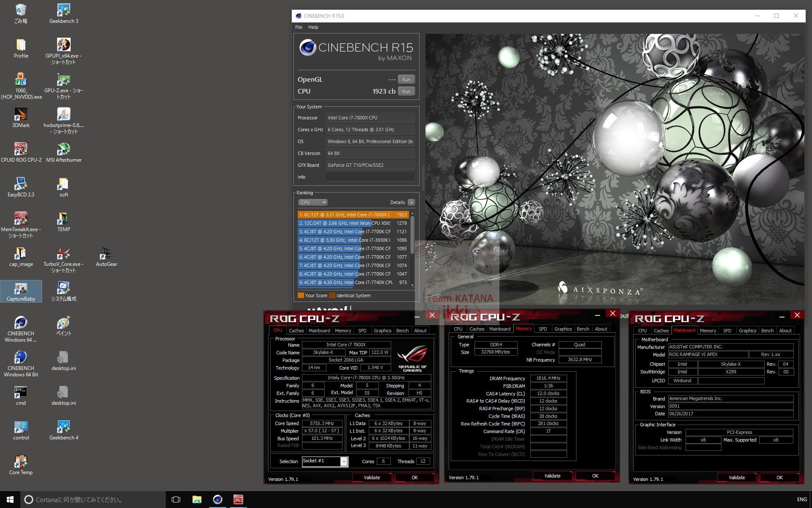Click Validate in the Memory CPU-Z window
Viewport: 812px width, 508px height.
[552, 476]
